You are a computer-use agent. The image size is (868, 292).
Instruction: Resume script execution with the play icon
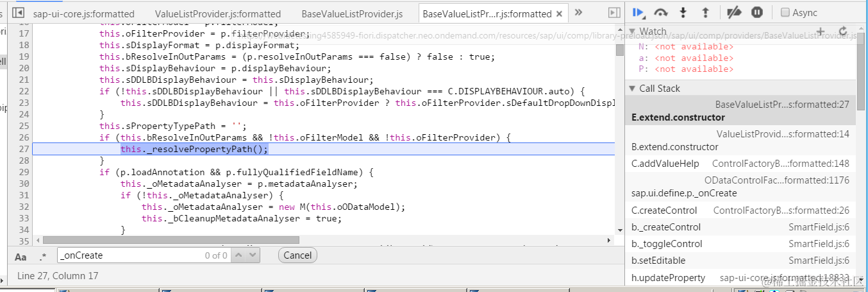(638, 12)
